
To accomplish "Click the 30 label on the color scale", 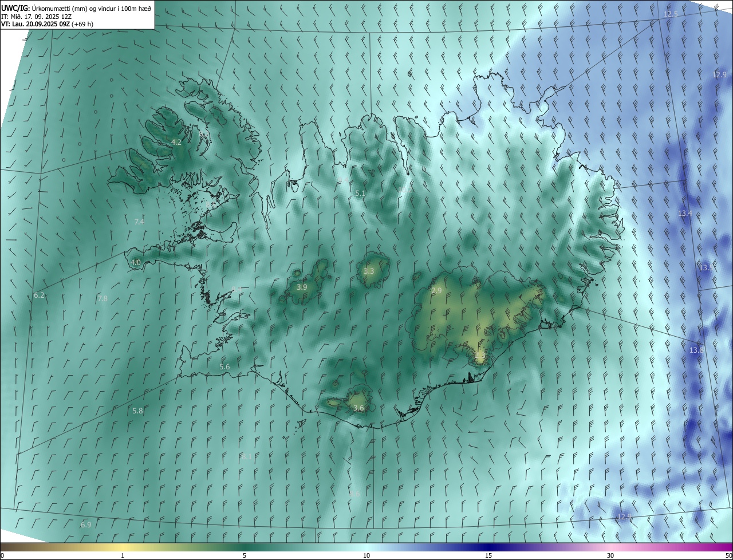I will pyautogui.click(x=610, y=556).
